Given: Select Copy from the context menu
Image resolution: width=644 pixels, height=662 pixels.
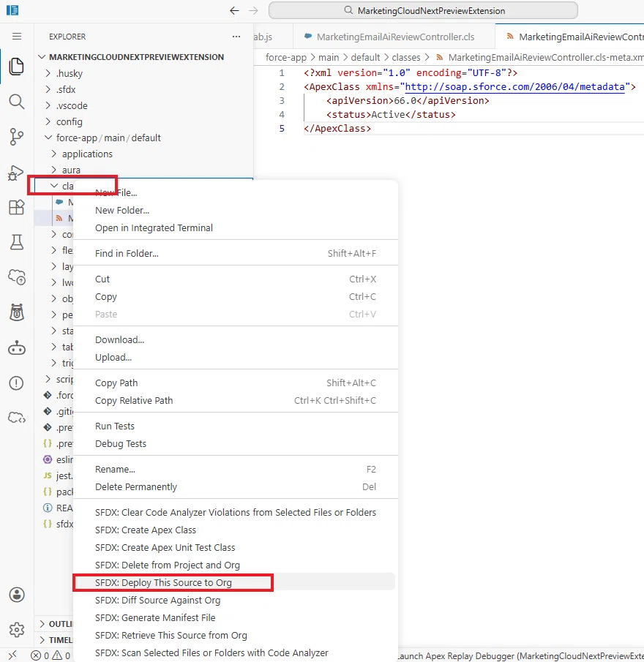Looking at the screenshot, I should coord(236,297).
